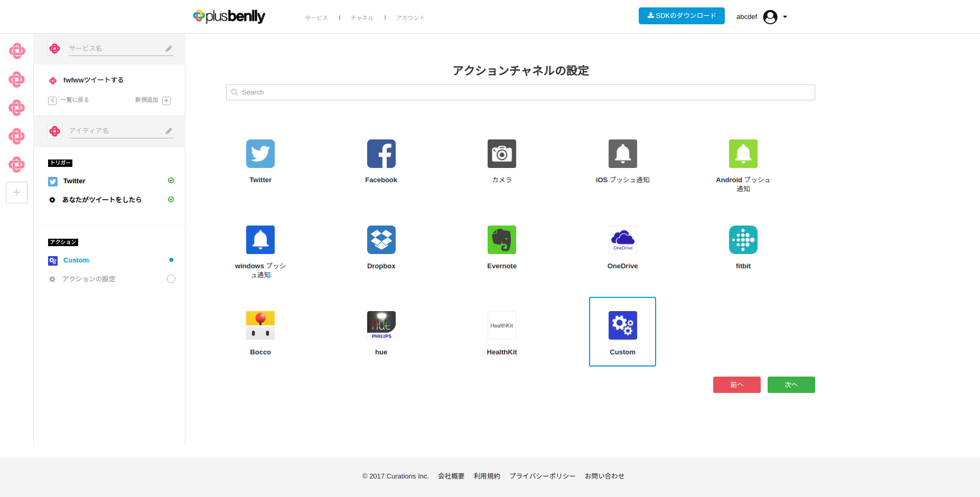
Task: Click the Custom action icon in sidebar
Action: pyautogui.click(x=53, y=261)
